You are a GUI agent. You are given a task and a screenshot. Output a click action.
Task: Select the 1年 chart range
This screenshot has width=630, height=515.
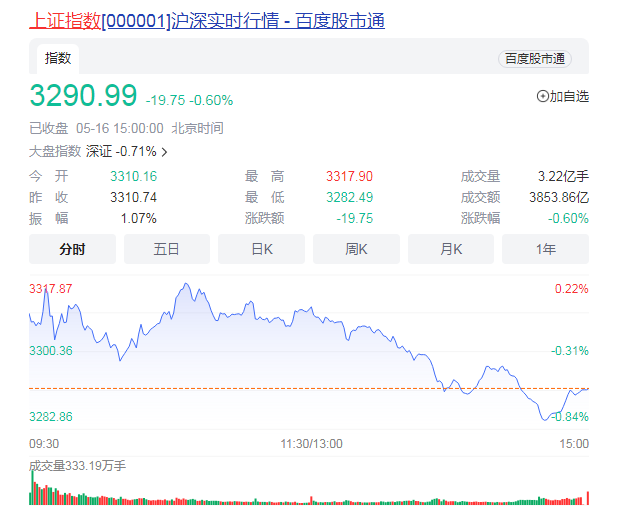coord(546,249)
